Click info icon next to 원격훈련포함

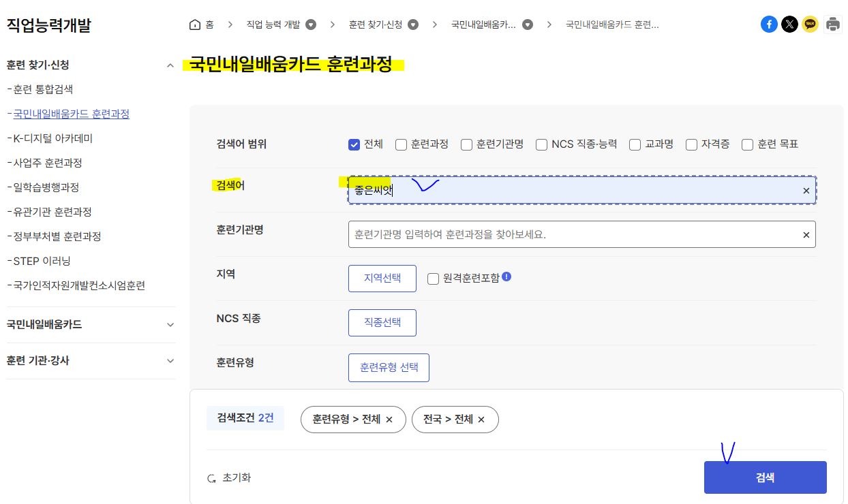click(x=506, y=277)
